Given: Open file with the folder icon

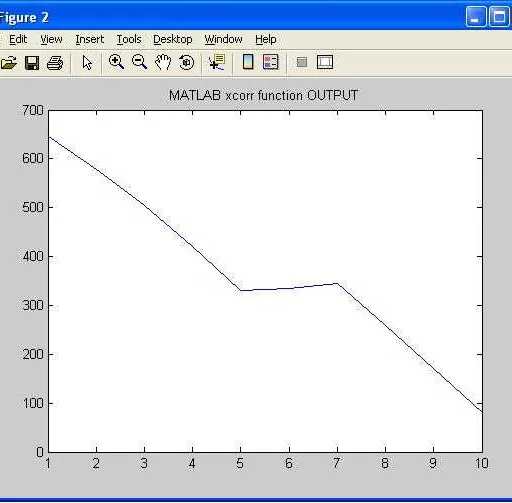Looking at the screenshot, I should pos(8,62).
